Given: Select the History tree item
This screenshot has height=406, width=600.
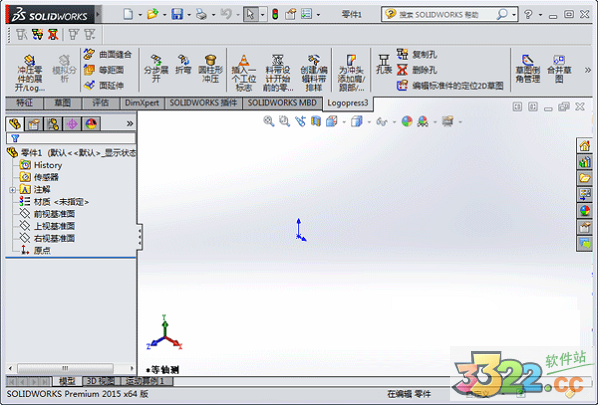Looking at the screenshot, I should coord(41,165).
